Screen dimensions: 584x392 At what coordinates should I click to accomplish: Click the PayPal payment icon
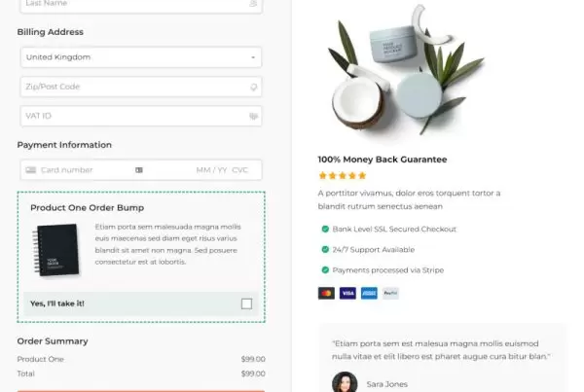(390, 294)
